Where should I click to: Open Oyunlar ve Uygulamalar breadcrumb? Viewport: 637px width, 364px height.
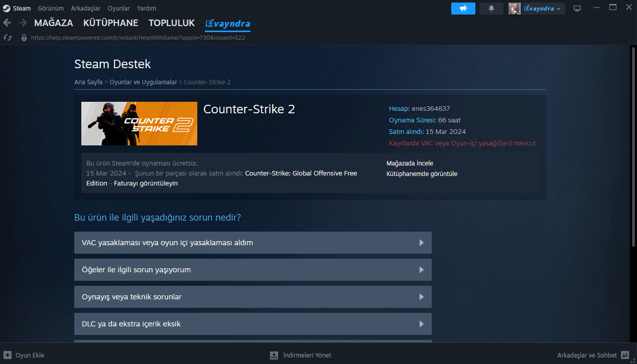(143, 82)
